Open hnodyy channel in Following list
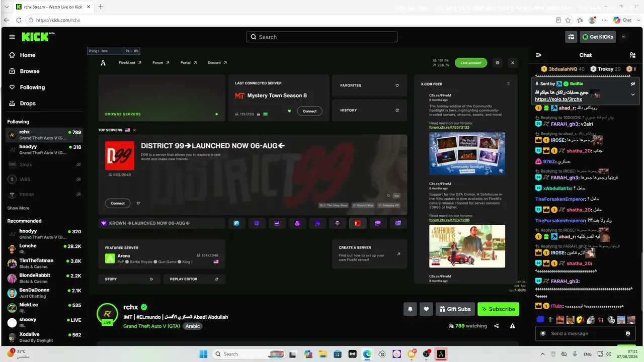The image size is (644, 362). pos(44,149)
